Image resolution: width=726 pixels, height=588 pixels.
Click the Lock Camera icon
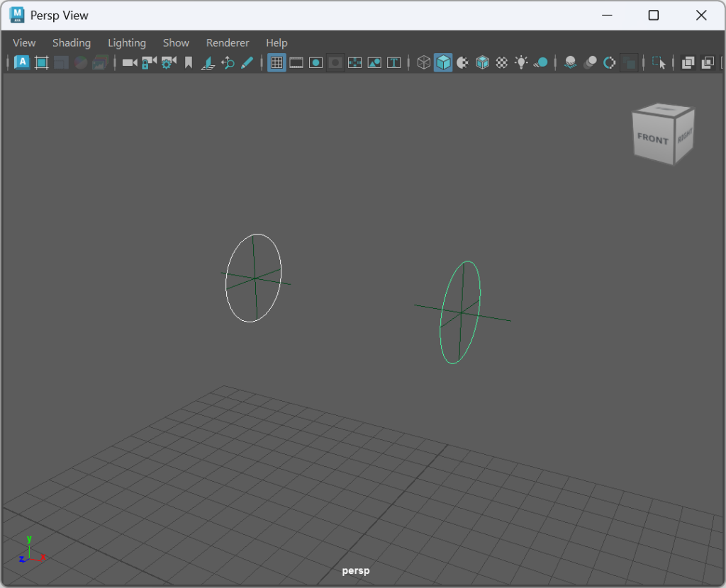pos(148,63)
